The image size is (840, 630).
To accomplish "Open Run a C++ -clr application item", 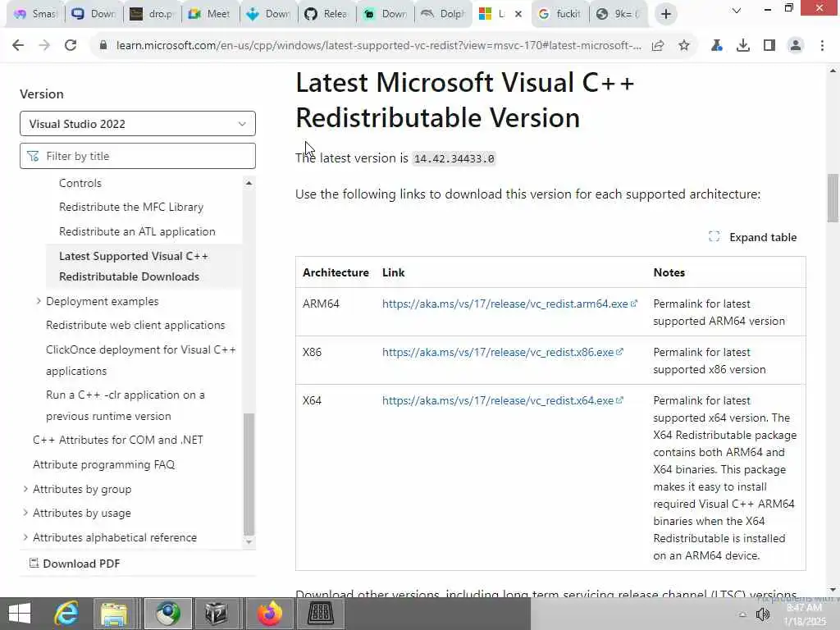I will [126, 405].
